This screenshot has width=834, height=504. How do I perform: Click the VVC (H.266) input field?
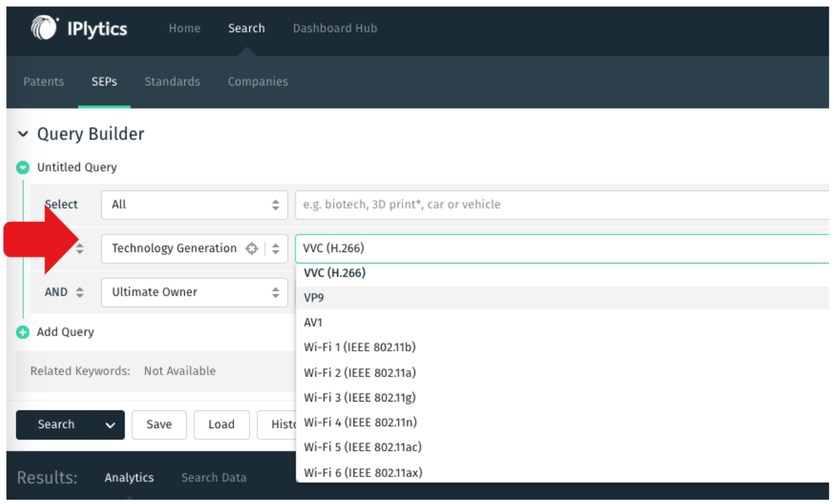562,248
